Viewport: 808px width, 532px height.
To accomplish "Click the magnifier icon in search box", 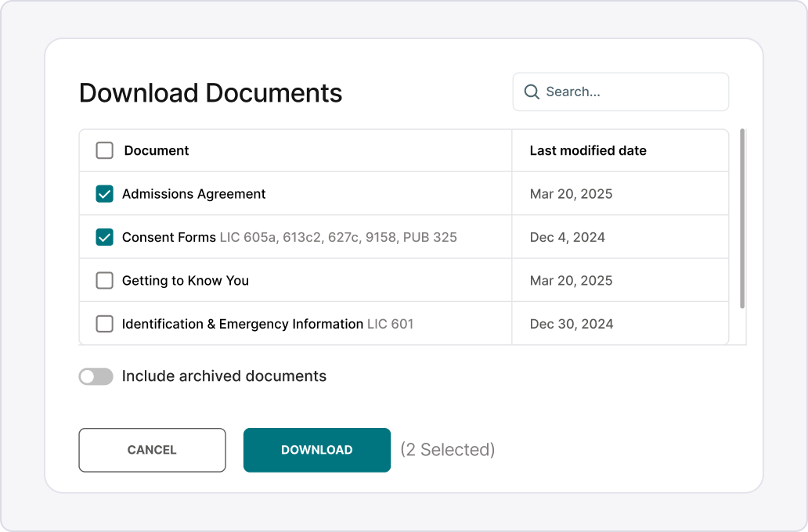I will click(532, 92).
